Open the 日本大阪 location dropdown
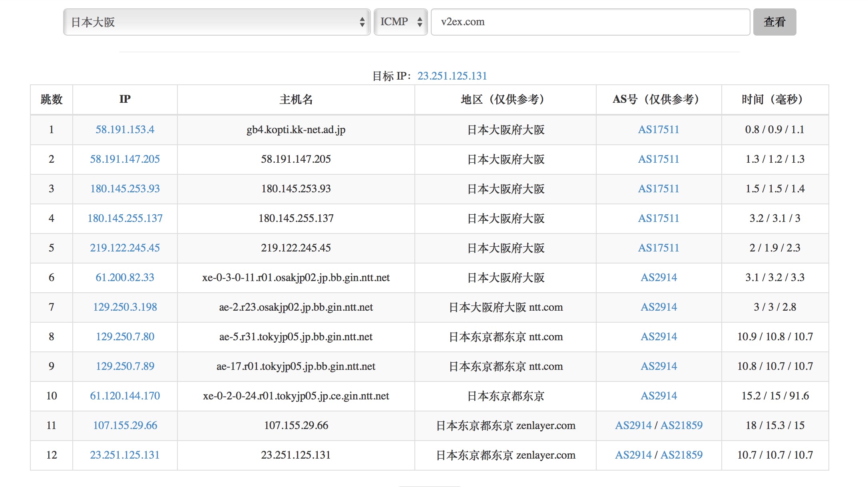Viewport: 868px width, 487px height. click(217, 22)
